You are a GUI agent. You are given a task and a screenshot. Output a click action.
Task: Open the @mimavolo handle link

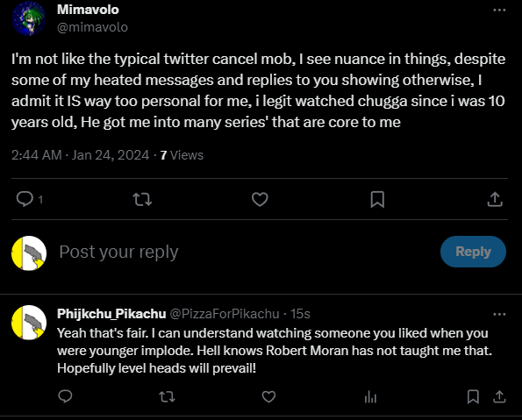coord(92,27)
